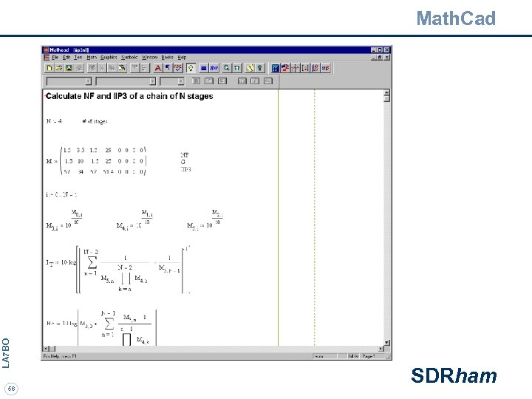Click 'For Help, press F1' status text
The image size is (532, 399).
60,356
